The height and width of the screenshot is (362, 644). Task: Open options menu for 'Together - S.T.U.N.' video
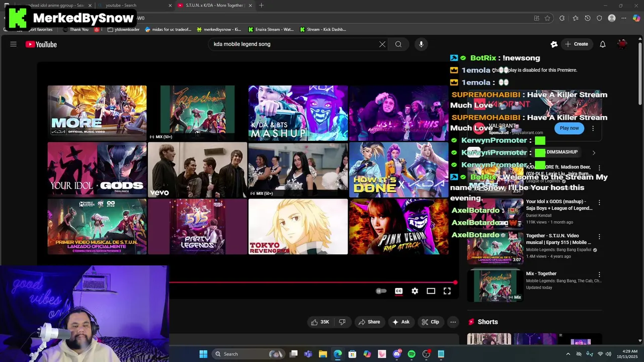click(x=599, y=236)
